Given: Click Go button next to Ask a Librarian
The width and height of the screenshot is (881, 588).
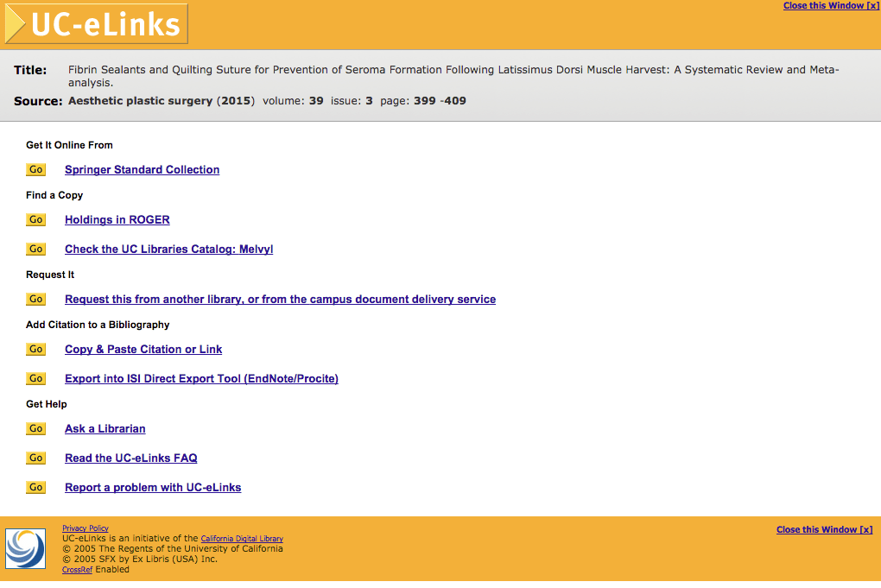Looking at the screenshot, I should tap(36, 428).
